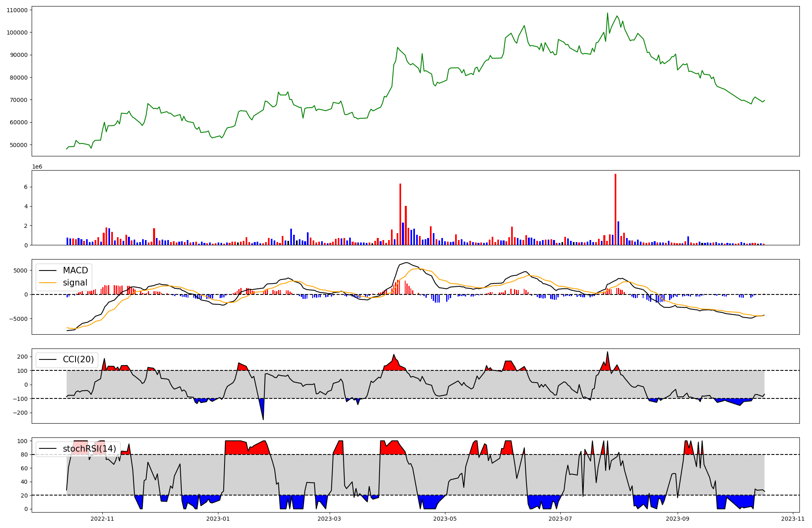Click the CCI(20) legend entry
Viewport: 812px width, 528px height.
click(x=78, y=359)
